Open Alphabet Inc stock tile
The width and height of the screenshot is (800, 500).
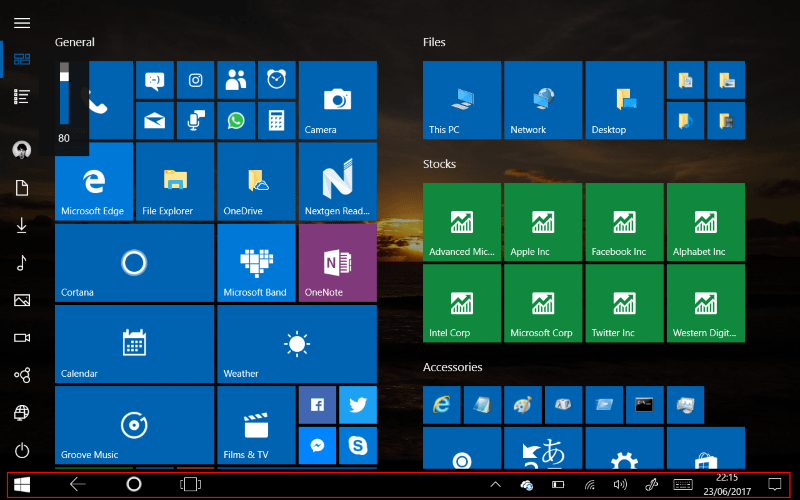click(706, 222)
